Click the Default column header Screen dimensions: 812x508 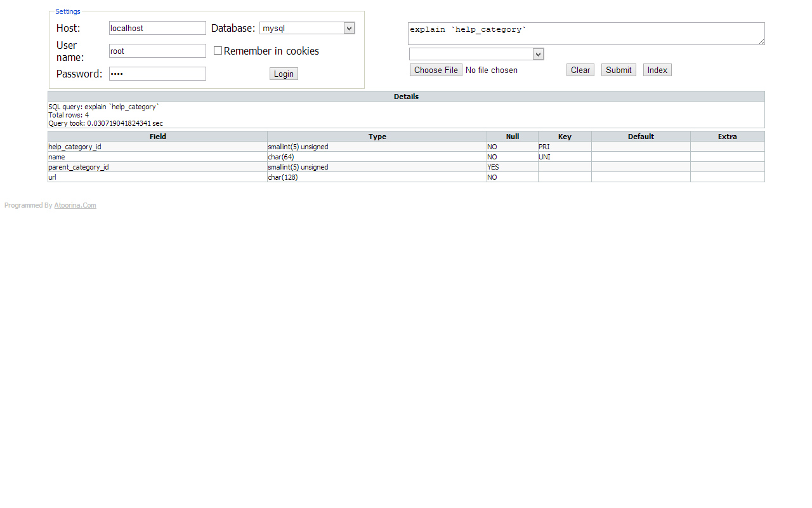641,137
